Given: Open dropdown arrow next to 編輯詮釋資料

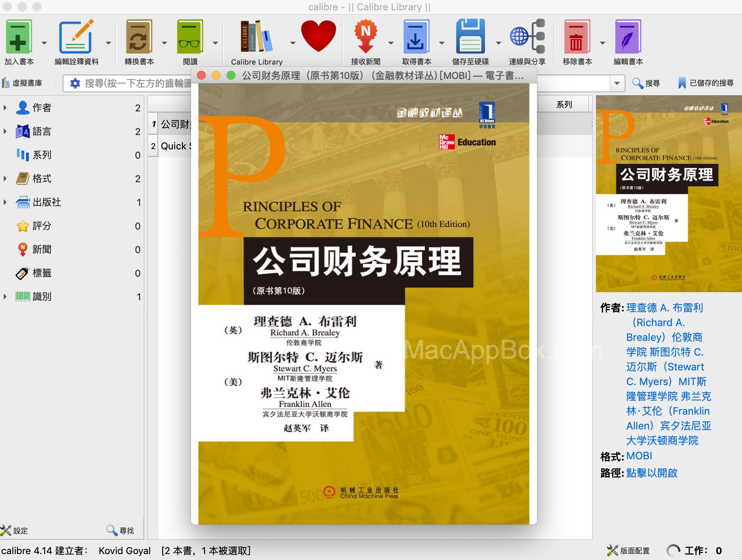Looking at the screenshot, I should tap(108, 43).
